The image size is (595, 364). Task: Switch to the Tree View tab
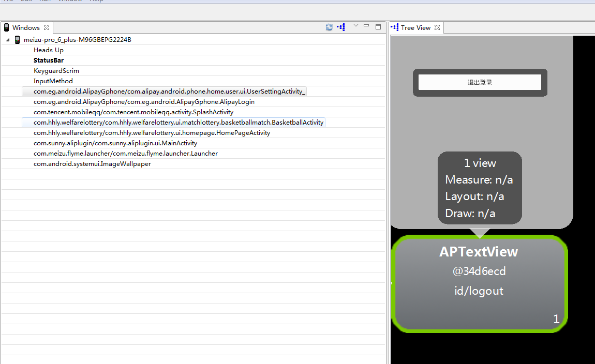(x=415, y=28)
